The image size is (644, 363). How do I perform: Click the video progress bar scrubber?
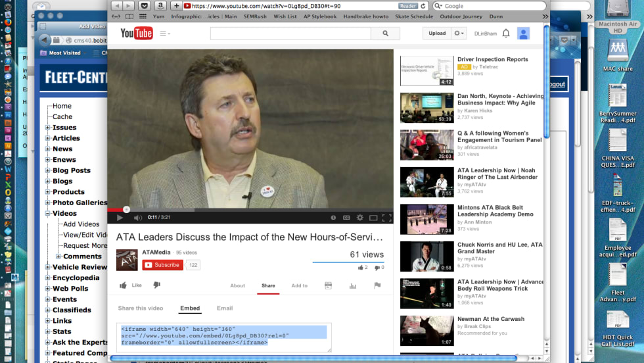click(126, 210)
